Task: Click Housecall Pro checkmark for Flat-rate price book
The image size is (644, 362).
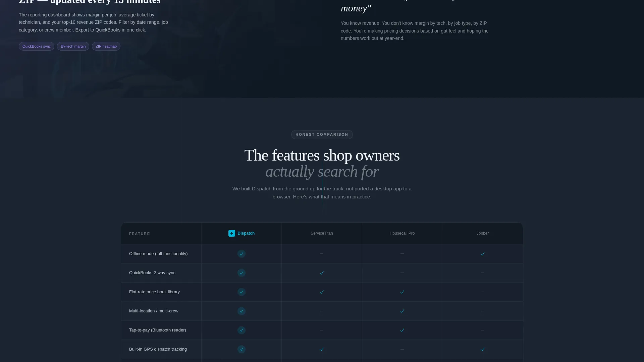Action: (402, 292)
